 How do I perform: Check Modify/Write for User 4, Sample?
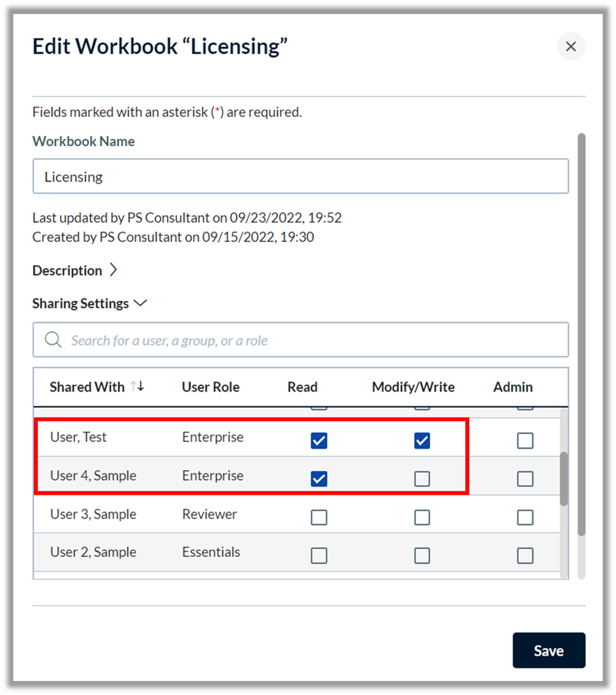coord(422,479)
